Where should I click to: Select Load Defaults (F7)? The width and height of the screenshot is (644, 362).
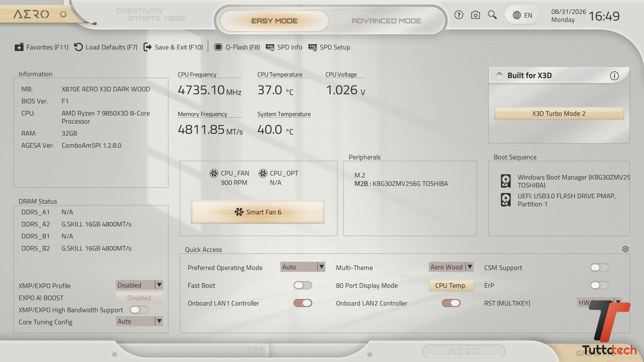coord(106,47)
